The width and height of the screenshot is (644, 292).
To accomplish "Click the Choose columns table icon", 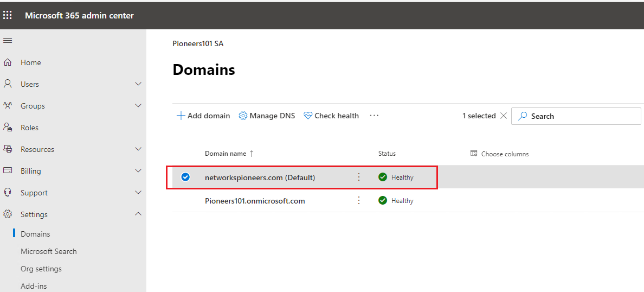I will [x=474, y=154].
